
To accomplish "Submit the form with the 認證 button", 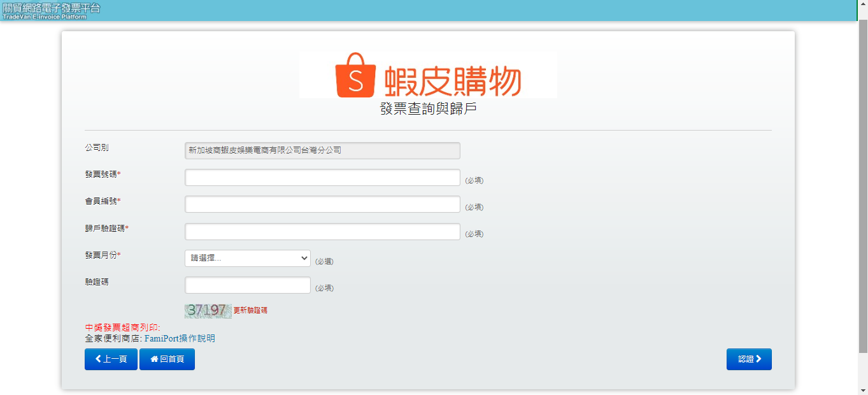I will click(x=748, y=359).
